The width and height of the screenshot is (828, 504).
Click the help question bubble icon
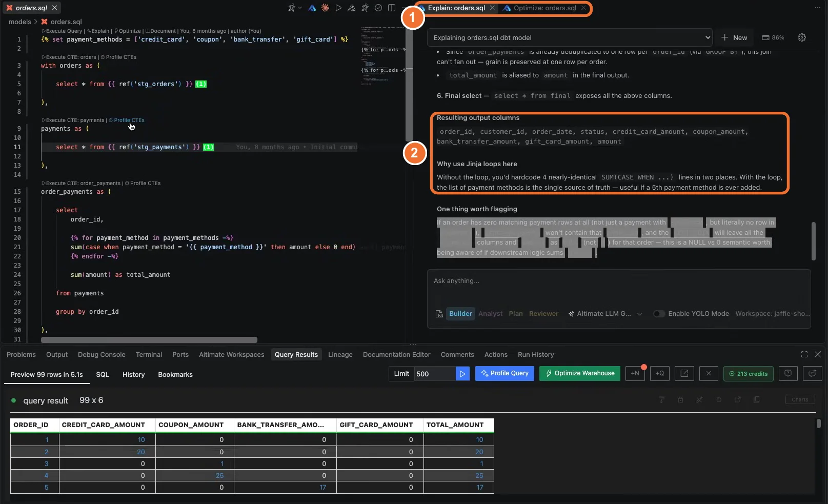click(x=788, y=373)
